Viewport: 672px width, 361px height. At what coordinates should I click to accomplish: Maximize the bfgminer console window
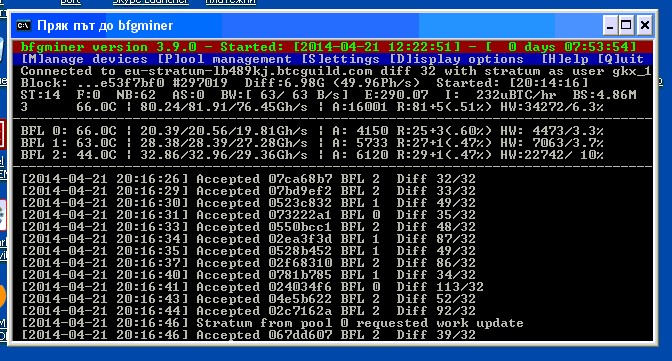pyautogui.click(x=626, y=26)
